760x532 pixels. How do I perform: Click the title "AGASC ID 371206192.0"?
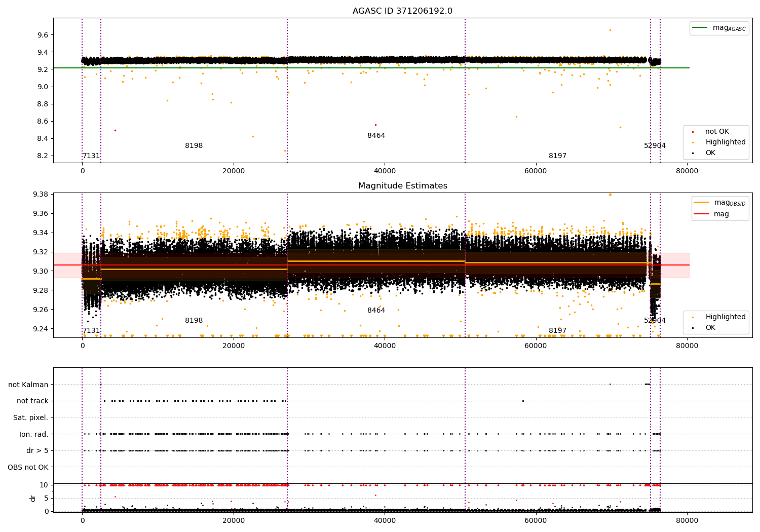tap(402, 11)
